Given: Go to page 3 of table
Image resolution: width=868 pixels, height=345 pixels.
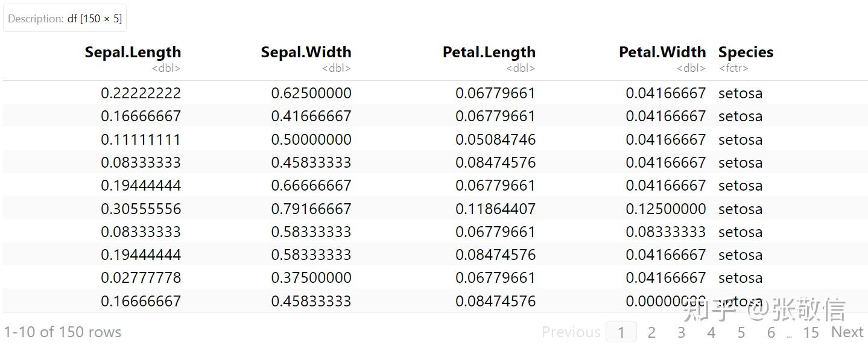Looking at the screenshot, I should 681,332.
